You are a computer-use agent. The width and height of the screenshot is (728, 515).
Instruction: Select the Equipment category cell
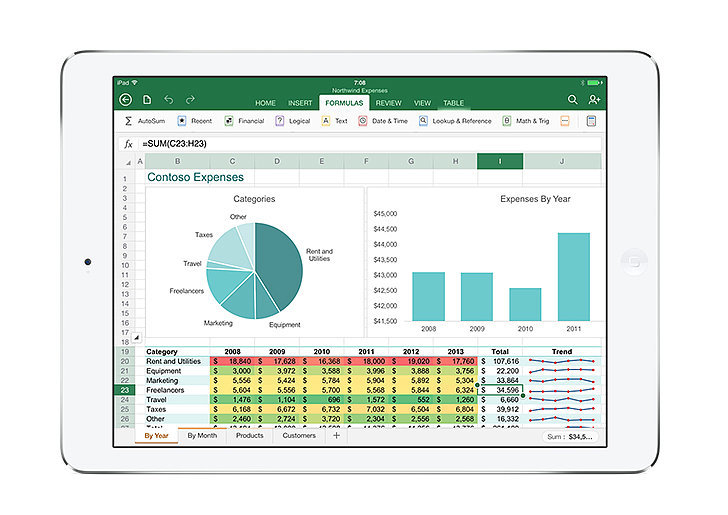pyautogui.click(x=177, y=371)
